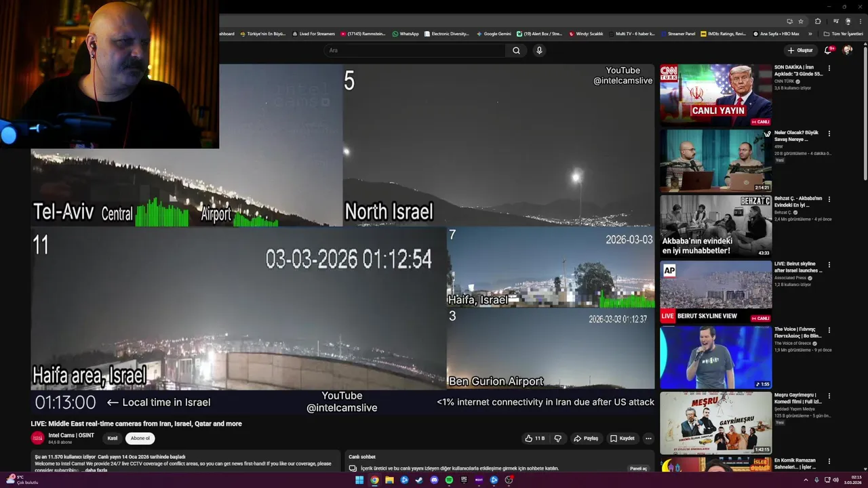Open options for En Komik Ramazan video
Screen dimensions: 868x488
(829, 462)
